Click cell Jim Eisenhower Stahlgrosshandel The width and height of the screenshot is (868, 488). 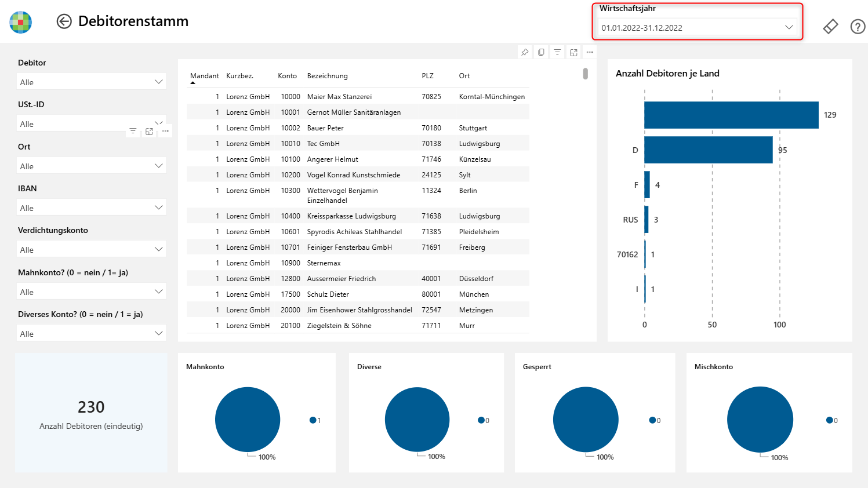[359, 310]
